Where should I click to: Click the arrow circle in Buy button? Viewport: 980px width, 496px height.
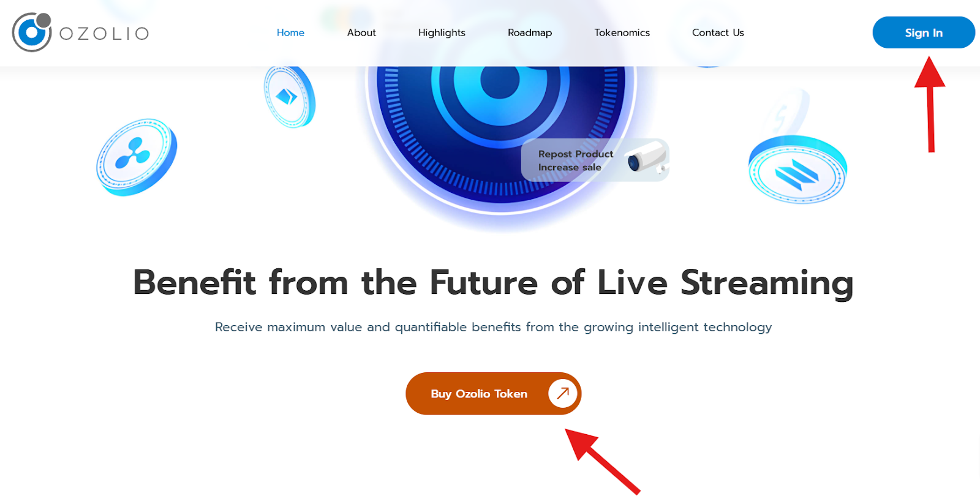[563, 393]
